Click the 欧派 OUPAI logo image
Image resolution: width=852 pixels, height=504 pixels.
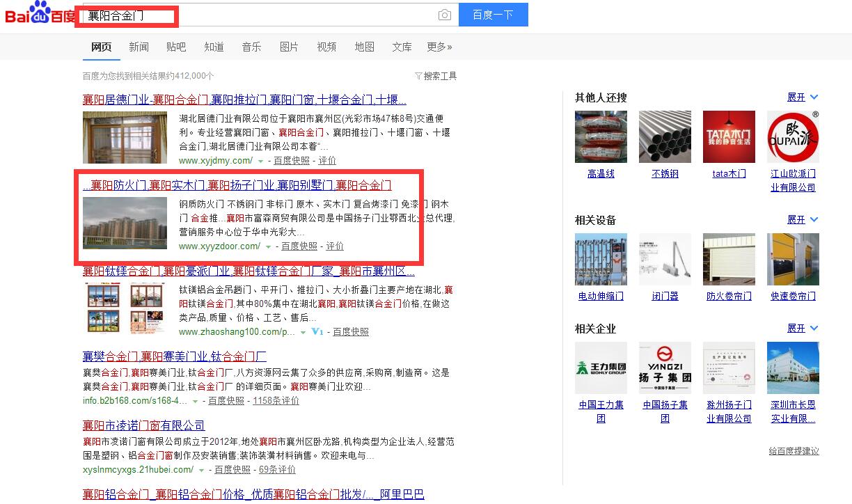pos(793,136)
